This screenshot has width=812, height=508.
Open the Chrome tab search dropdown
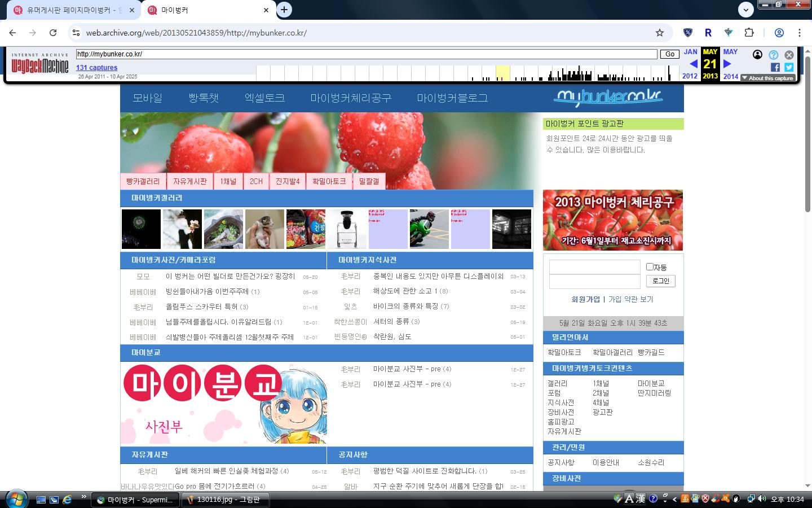[x=745, y=10]
